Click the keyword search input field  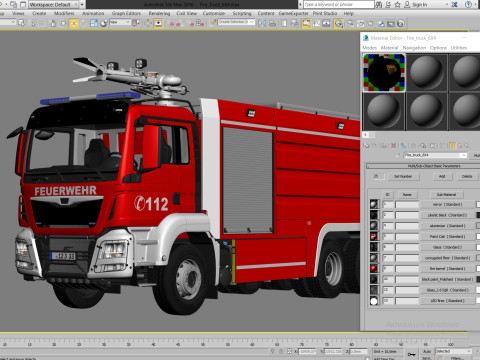tap(339, 4)
